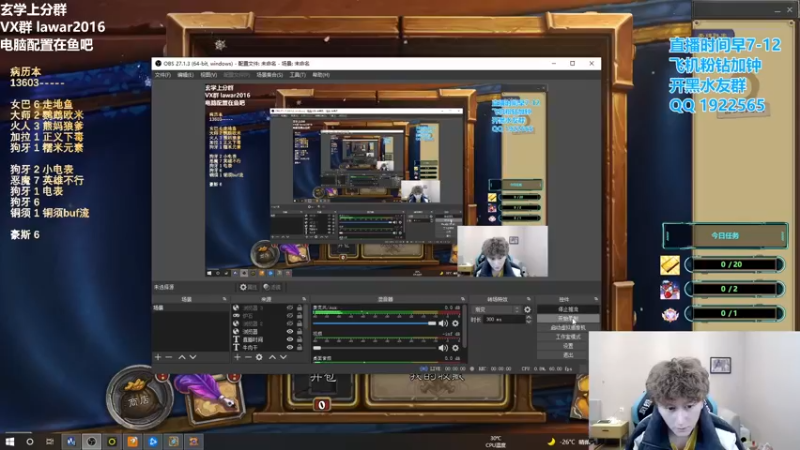Viewport: 800px width, 450px height.
Task: Toggle visibility of first browser source
Action: coord(290,308)
